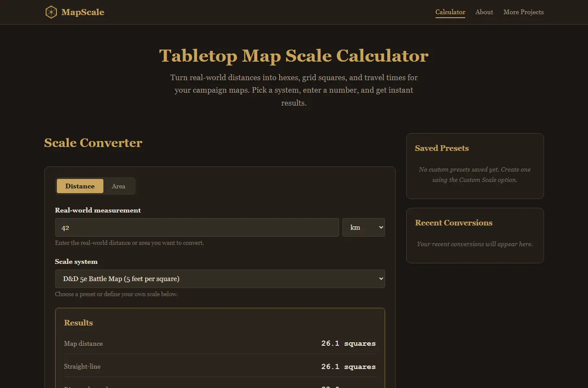Click the Scale Converter heading

tap(93, 143)
